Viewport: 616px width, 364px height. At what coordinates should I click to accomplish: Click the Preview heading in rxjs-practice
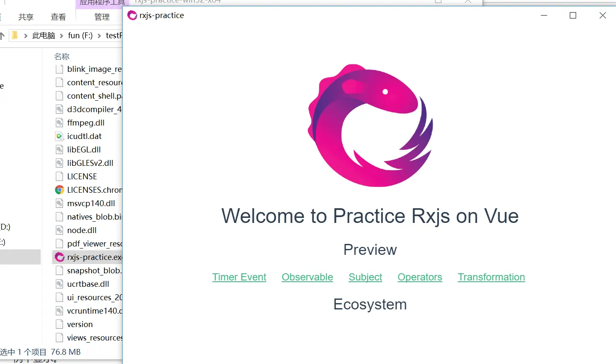(x=370, y=250)
